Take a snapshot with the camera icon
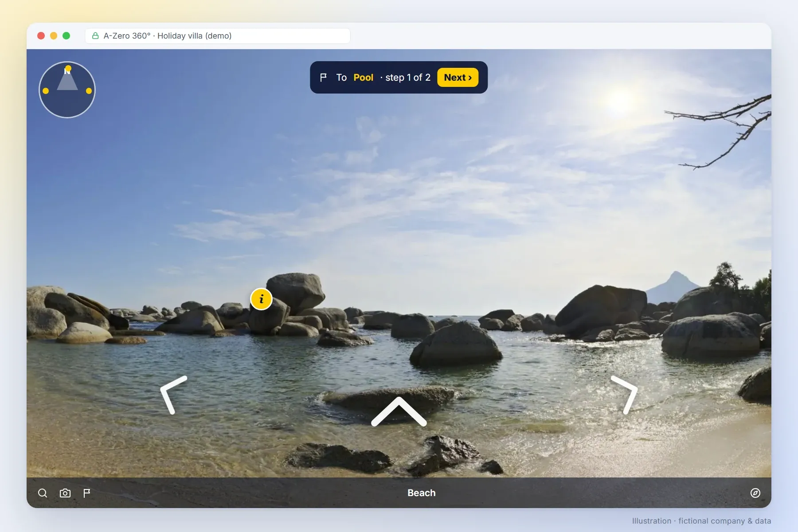The width and height of the screenshot is (798, 532). tap(65, 493)
